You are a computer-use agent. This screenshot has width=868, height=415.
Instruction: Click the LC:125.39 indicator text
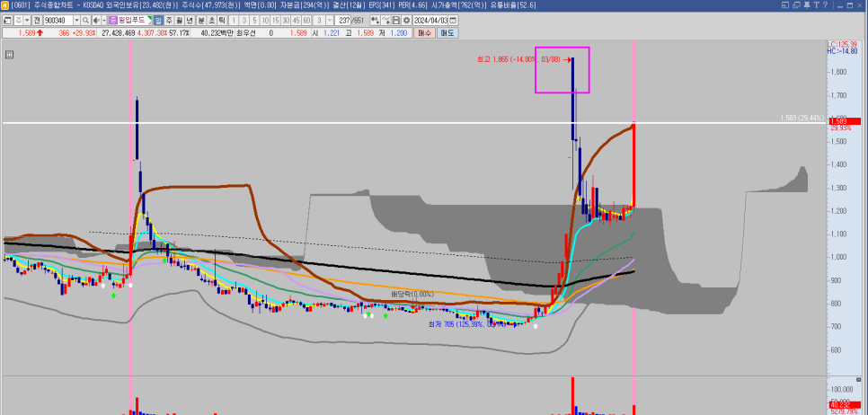pyautogui.click(x=841, y=44)
